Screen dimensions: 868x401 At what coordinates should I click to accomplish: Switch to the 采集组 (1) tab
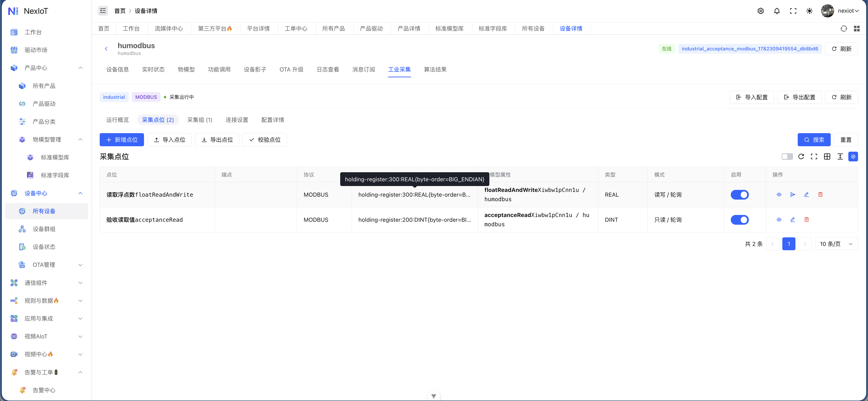coord(199,120)
